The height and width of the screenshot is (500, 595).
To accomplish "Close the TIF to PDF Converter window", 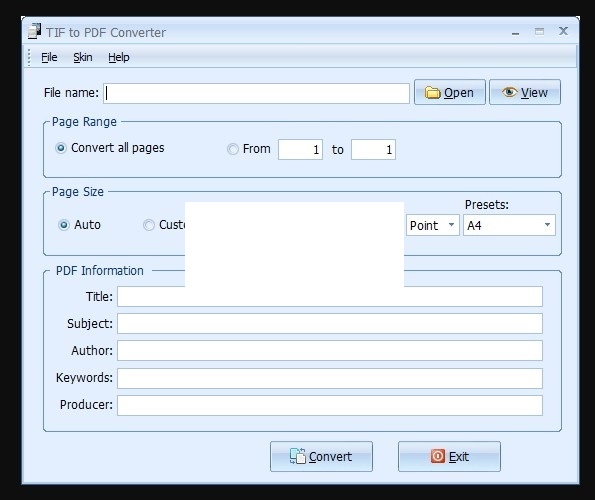I will coord(563,31).
